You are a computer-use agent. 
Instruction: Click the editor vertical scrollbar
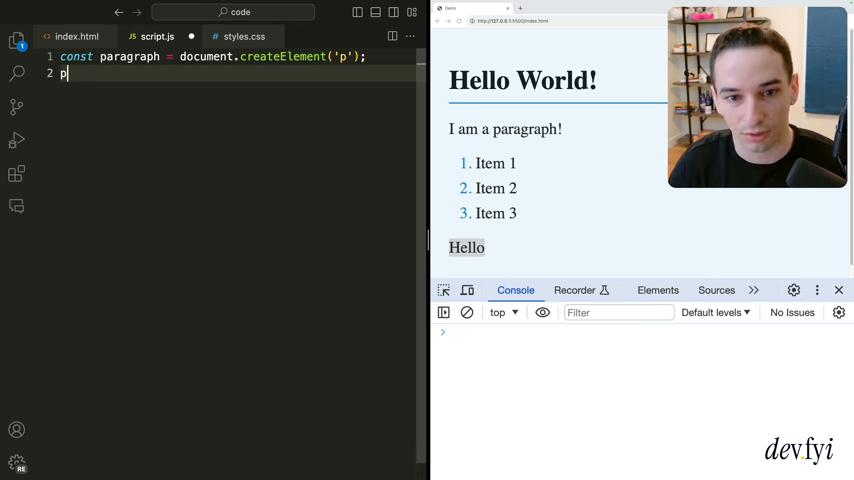click(421, 256)
